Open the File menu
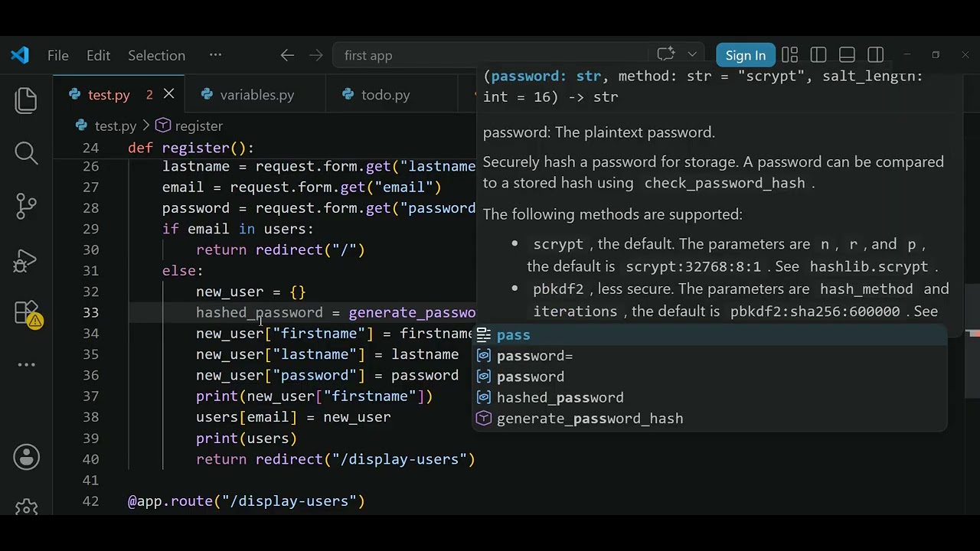 [x=58, y=55]
